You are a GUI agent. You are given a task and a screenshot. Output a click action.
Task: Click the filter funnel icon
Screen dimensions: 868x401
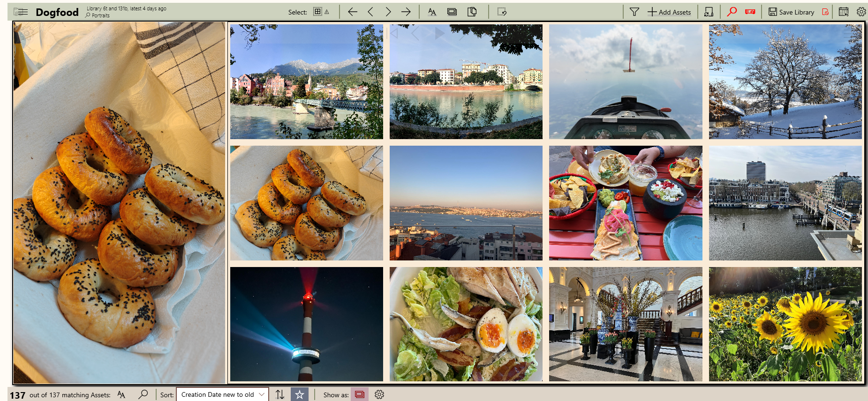point(634,12)
